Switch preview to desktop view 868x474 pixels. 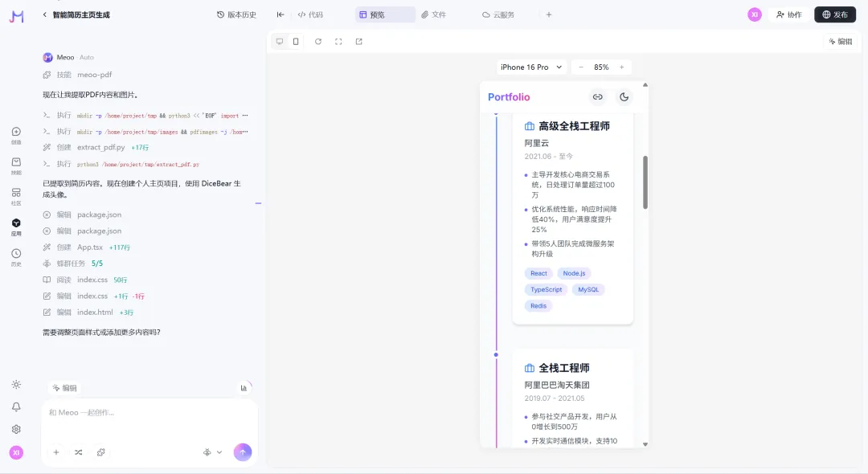coord(280,42)
